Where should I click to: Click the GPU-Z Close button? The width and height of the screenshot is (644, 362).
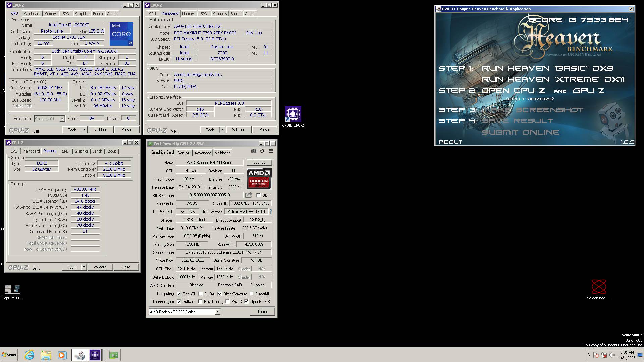point(262,312)
